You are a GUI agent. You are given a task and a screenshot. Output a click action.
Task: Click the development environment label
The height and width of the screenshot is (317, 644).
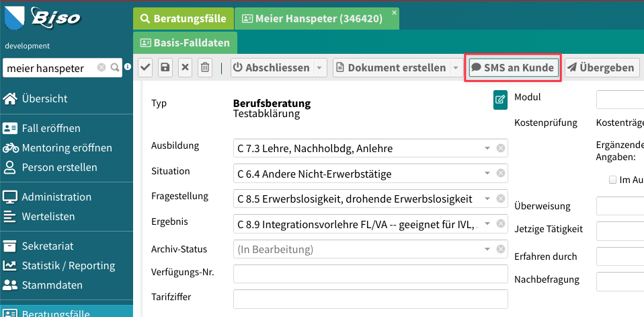click(27, 46)
